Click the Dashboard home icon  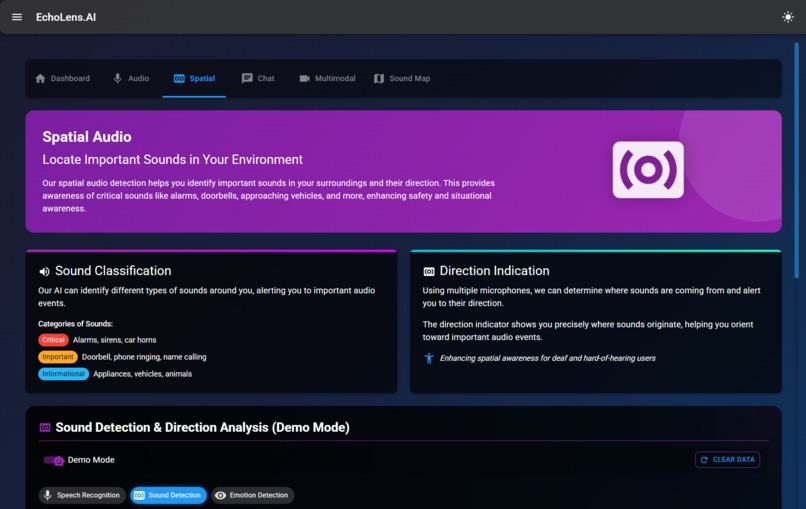pos(40,78)
